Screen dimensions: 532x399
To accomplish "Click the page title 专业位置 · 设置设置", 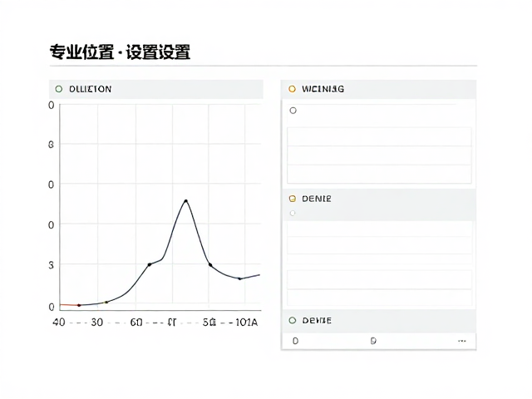I will point(120,52).
